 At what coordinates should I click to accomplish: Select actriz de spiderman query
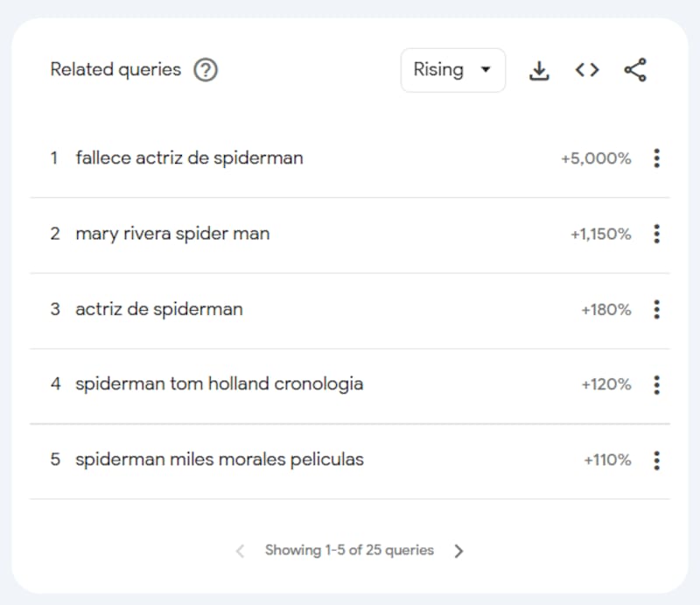point(159,309)
